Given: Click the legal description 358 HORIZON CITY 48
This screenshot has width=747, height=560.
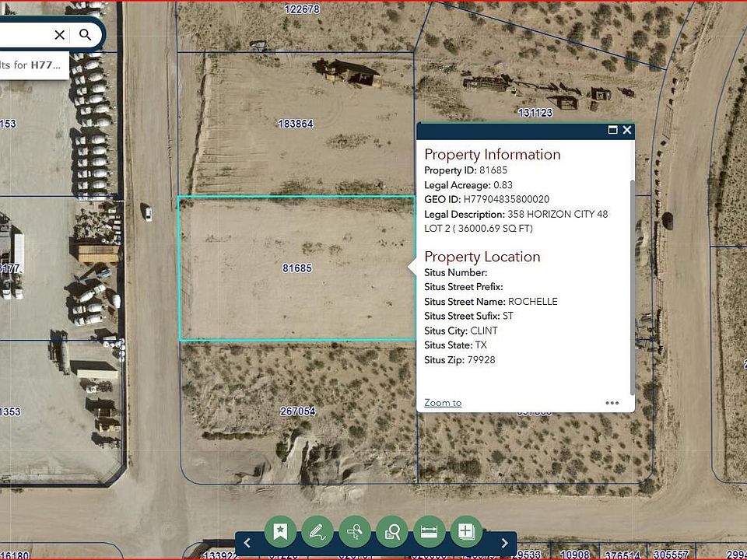Looking at the screenshot, I should [x=558, y=215].
